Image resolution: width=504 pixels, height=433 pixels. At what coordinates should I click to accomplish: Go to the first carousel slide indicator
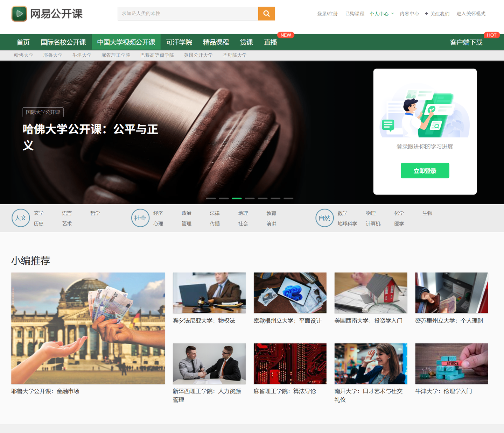point(211,198)
